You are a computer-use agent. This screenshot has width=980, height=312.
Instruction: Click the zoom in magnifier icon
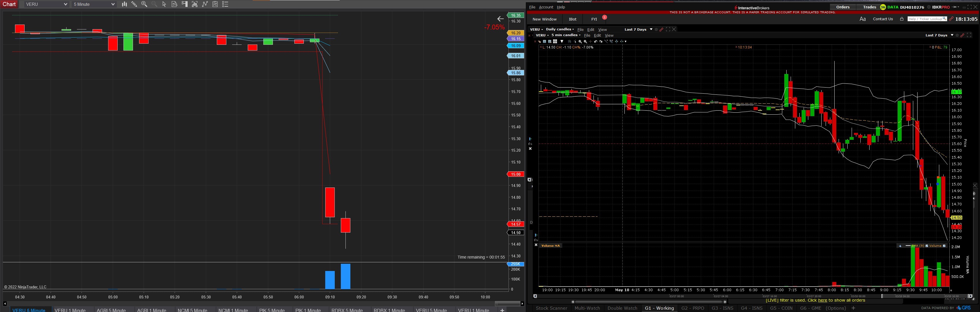point(144,4)
